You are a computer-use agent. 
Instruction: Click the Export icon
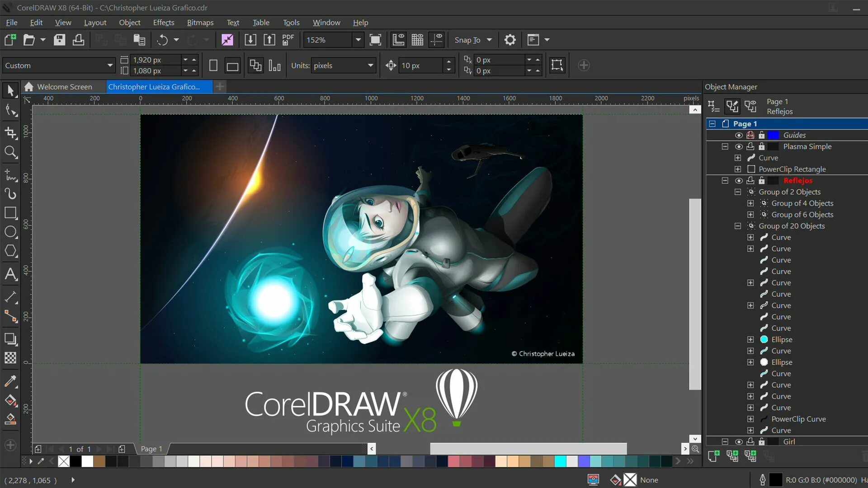pos(269,40)
